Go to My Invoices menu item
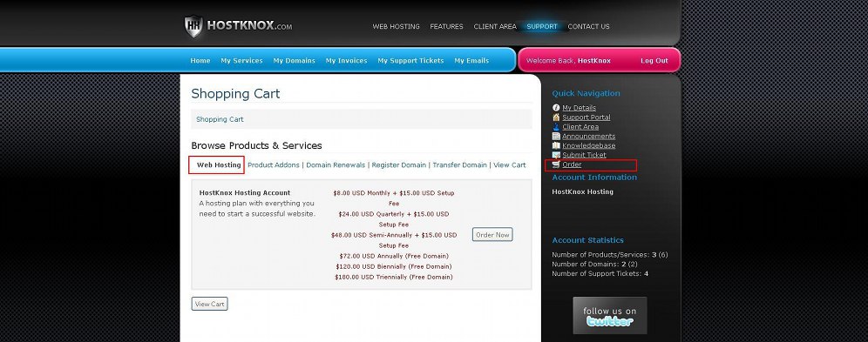This screenshot has height=342, width=868. (x=346, y=61)
